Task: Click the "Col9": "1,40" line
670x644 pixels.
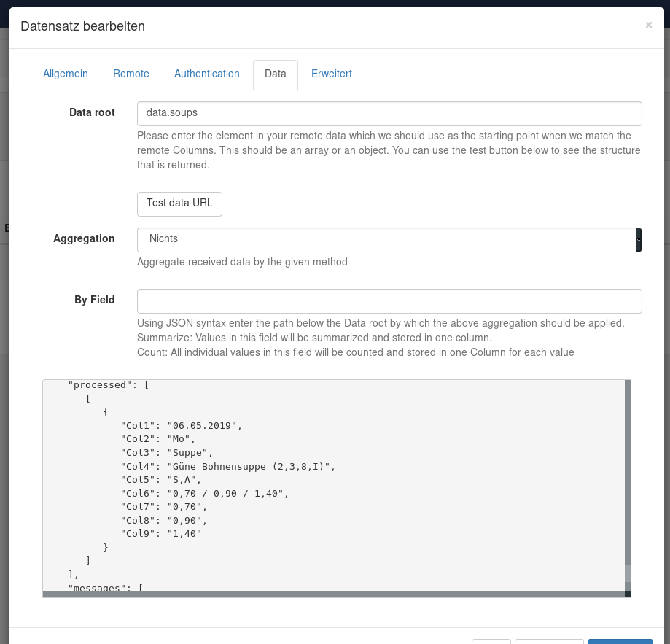Action: pos(160,534)
